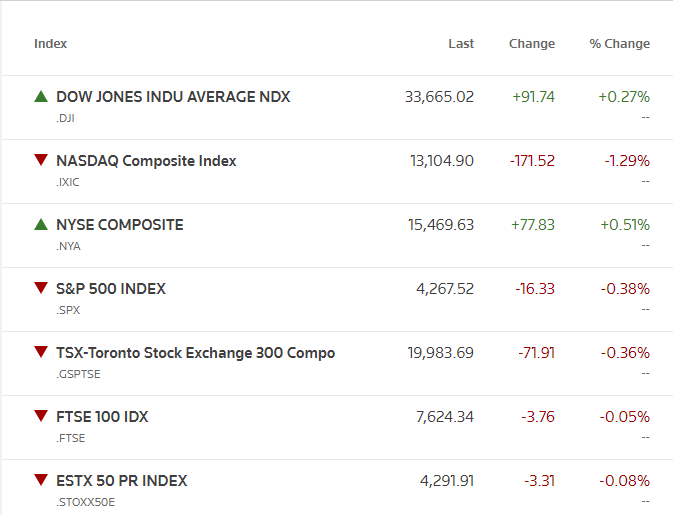Sort by the Change column header
The width and height of the screenshot is (673, 515).
[x=531, y=44]
